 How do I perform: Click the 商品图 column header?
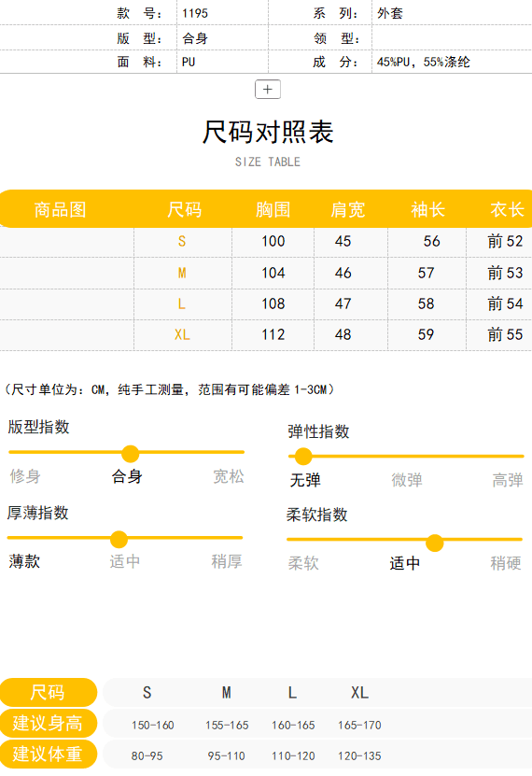click(x=60, y=210)
